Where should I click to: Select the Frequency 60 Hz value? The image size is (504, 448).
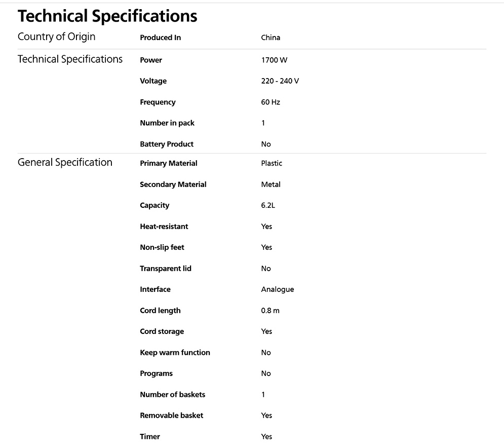click(x=270, y=102)
